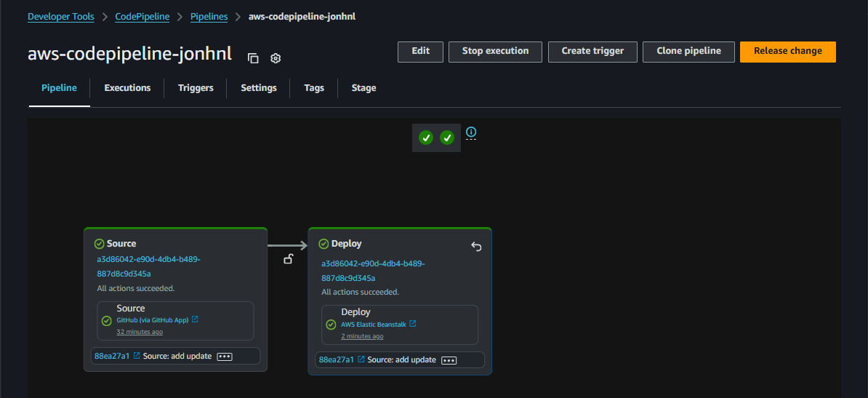Open the Triggers tab
The image size is (868, 398).
(196, 87)
